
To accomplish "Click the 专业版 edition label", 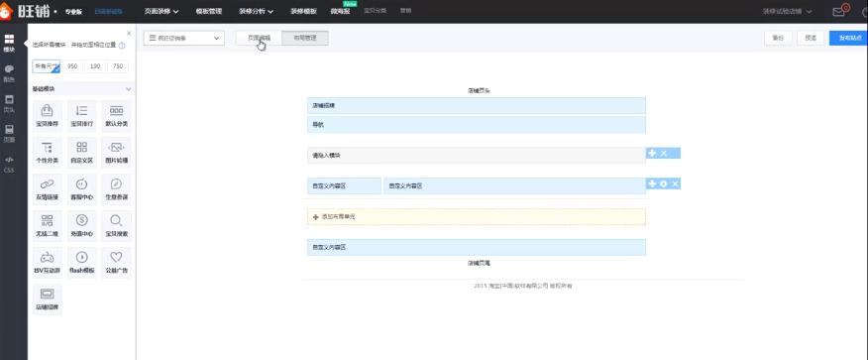I will click(73, 11).
